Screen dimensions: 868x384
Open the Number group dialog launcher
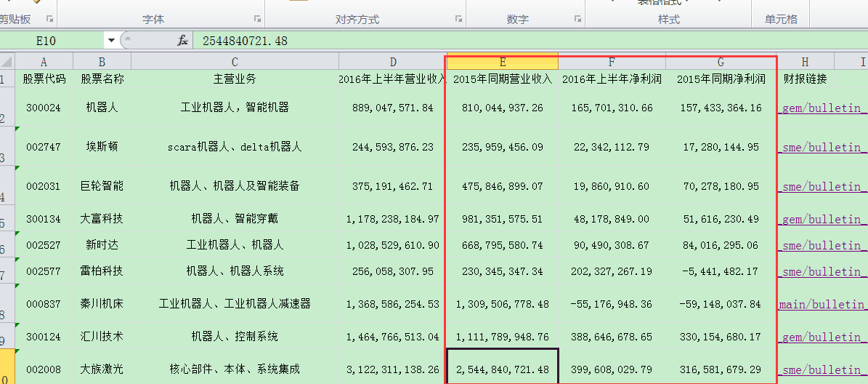[x=577, y=19]
